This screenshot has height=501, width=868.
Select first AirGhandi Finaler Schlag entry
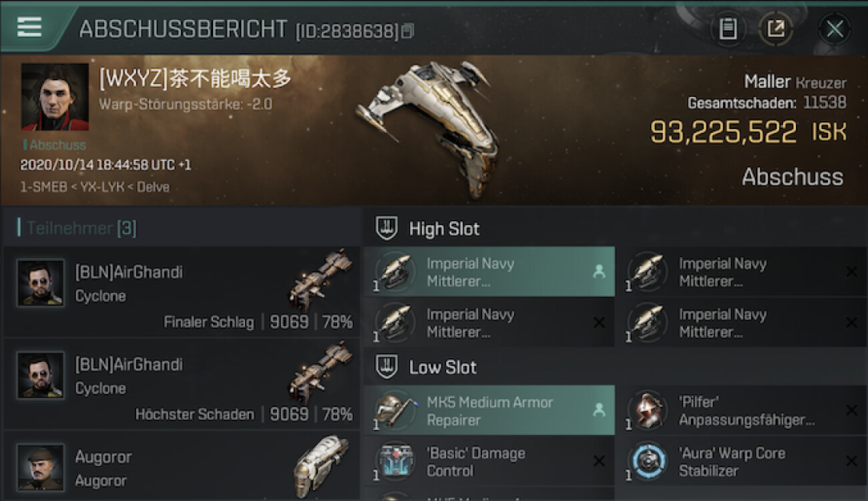tap(181, 293)
